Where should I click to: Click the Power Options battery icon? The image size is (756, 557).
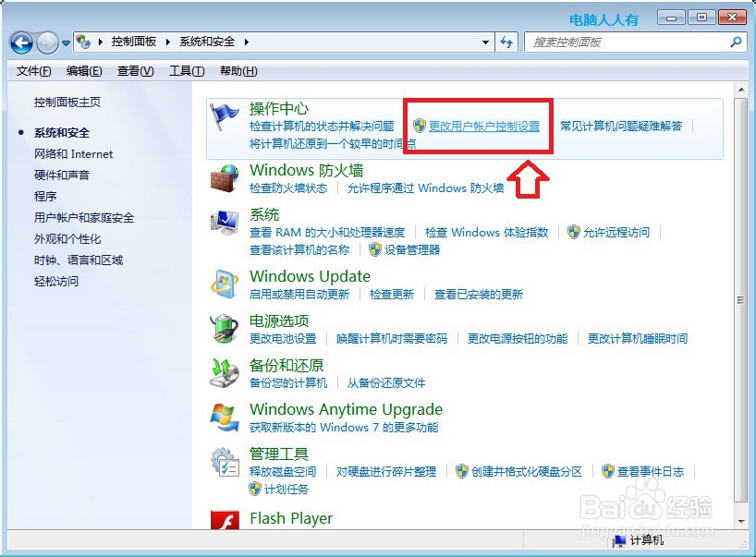pos(225,329)
